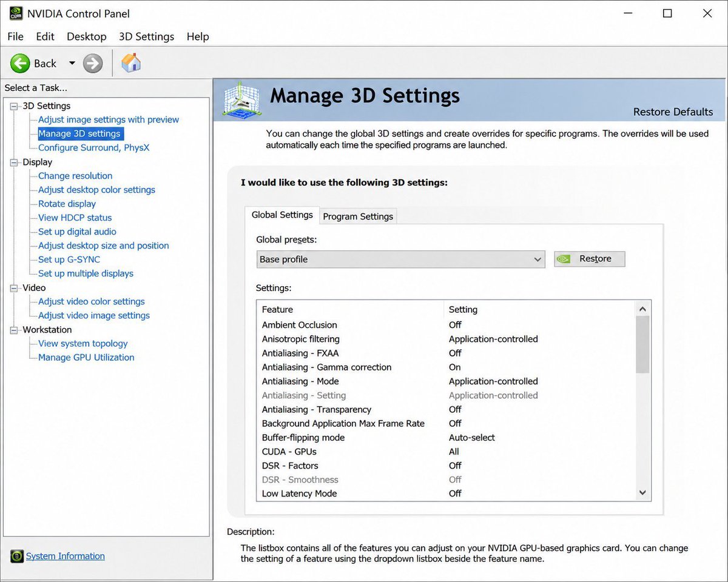Collapse the Workstation tree node
This screenshot has width=728, height=582.
[15, 330]
